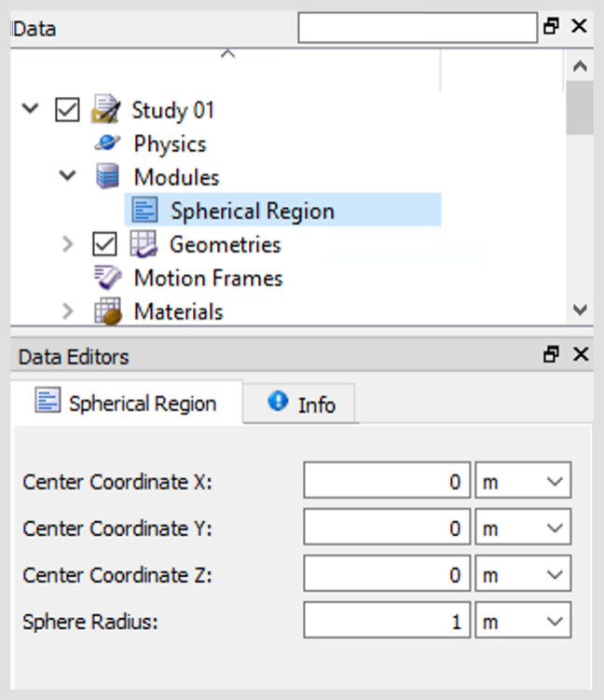Click the Study 01 document icon
This screenshot has height=700, width=604.
[106, 109]
